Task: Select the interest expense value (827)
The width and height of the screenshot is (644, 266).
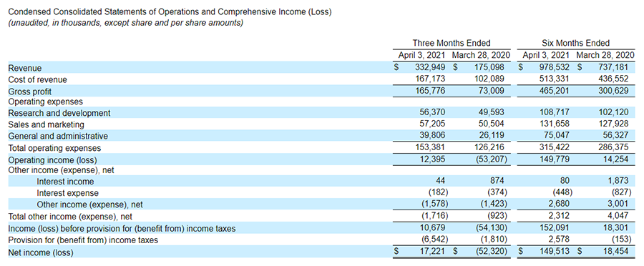Action: pos(621,192)
